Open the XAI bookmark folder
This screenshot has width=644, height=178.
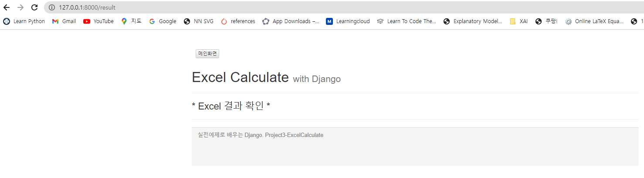pyautogui.click(x=519, y=21)
